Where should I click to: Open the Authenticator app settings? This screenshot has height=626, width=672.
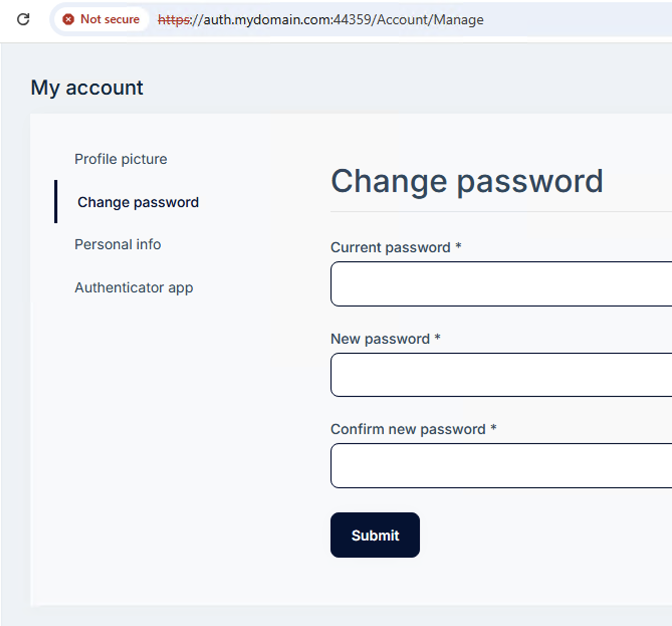(134, 287)
